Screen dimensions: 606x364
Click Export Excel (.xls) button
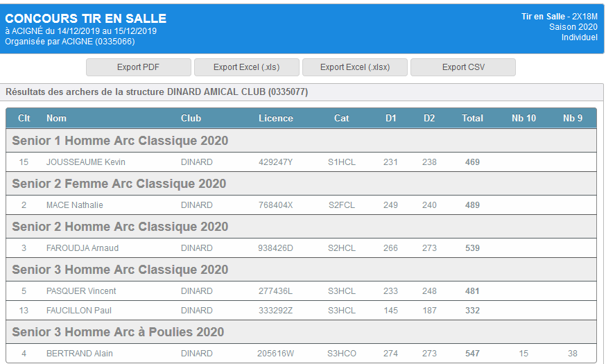246,67
